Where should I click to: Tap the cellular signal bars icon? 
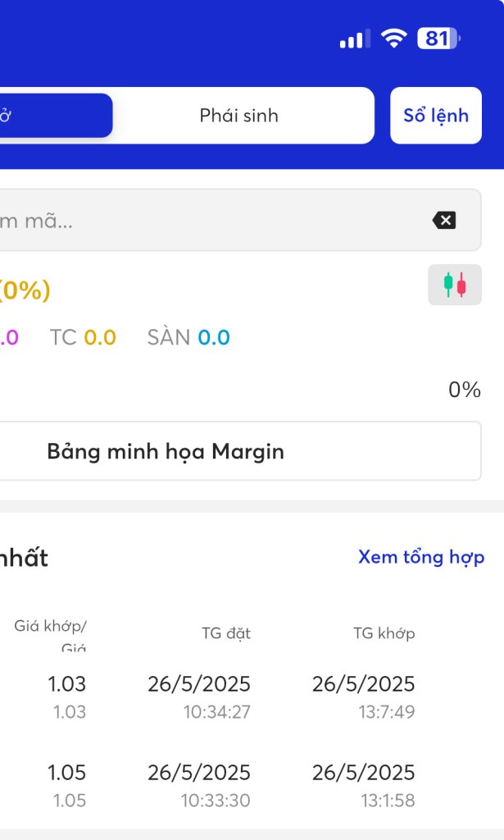pos(353,39)
